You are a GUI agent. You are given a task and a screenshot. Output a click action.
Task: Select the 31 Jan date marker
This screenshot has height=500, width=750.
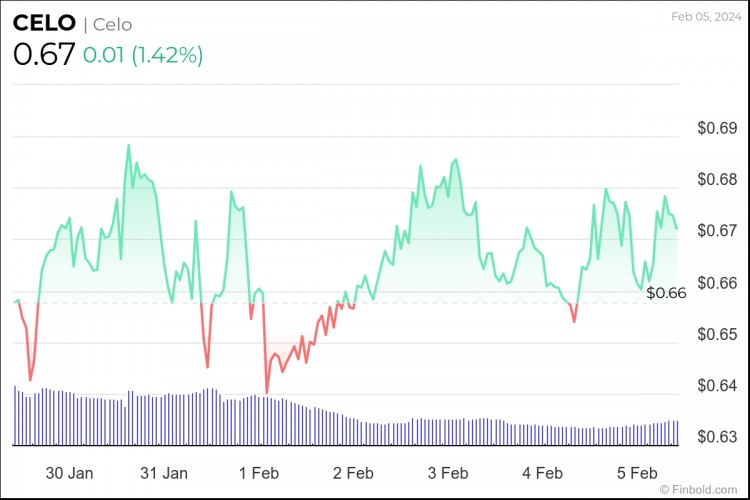[164, 471]
